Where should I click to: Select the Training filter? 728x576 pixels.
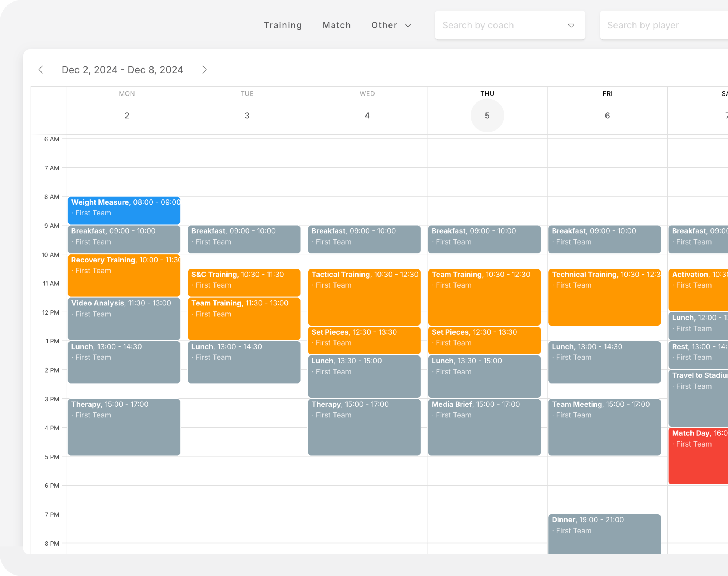(x=283, y=25)
